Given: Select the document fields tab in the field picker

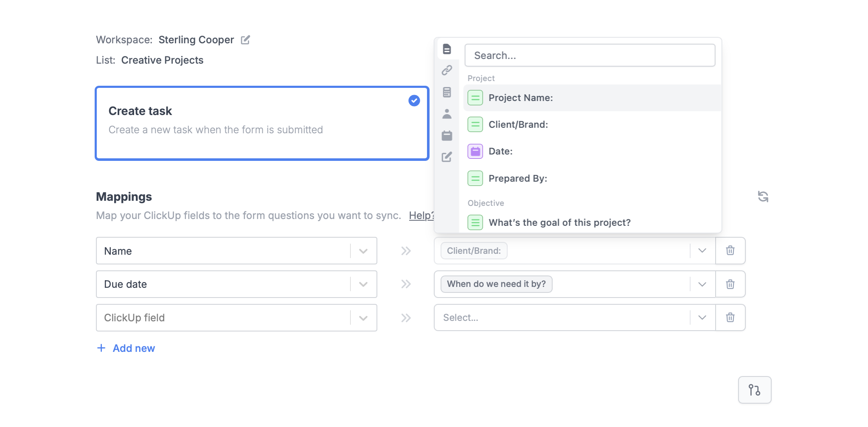Looking at the screenshot, I should [x=447, y=49].
